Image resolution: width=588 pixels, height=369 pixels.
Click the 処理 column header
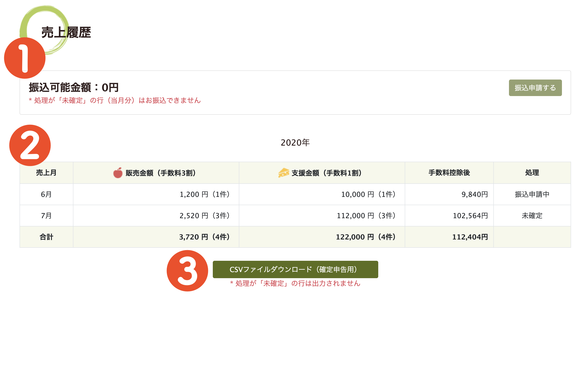coord(532,173)
